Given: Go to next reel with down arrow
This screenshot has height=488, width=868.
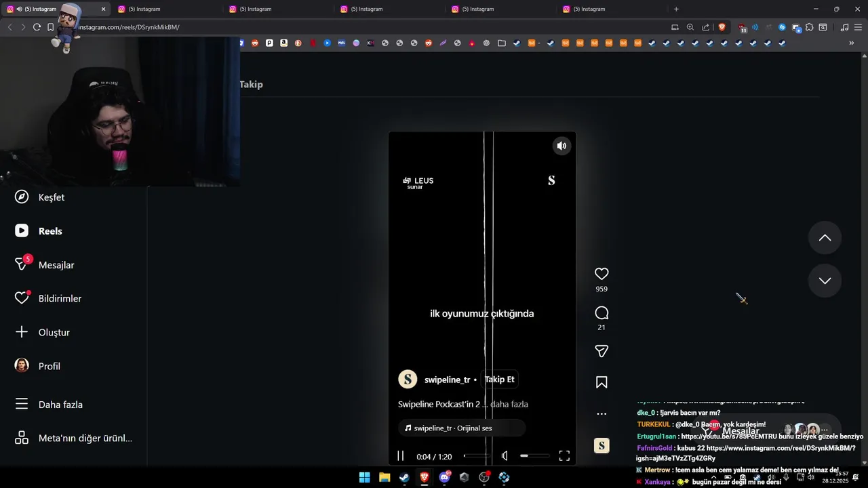Looking at the screenshot, I should click(825, 281).
